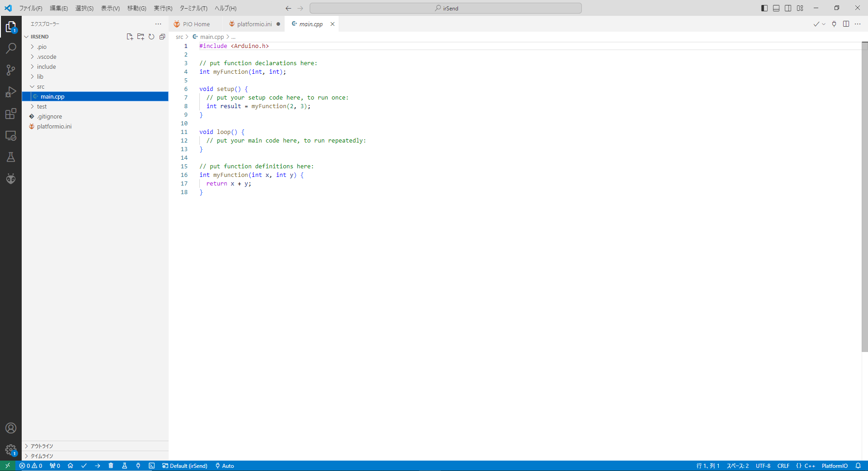Viewport: 868px width, 471px height.
Task: Open PlatformIO serial monitor plug icon in status bar
Action: tap(138, 466)
